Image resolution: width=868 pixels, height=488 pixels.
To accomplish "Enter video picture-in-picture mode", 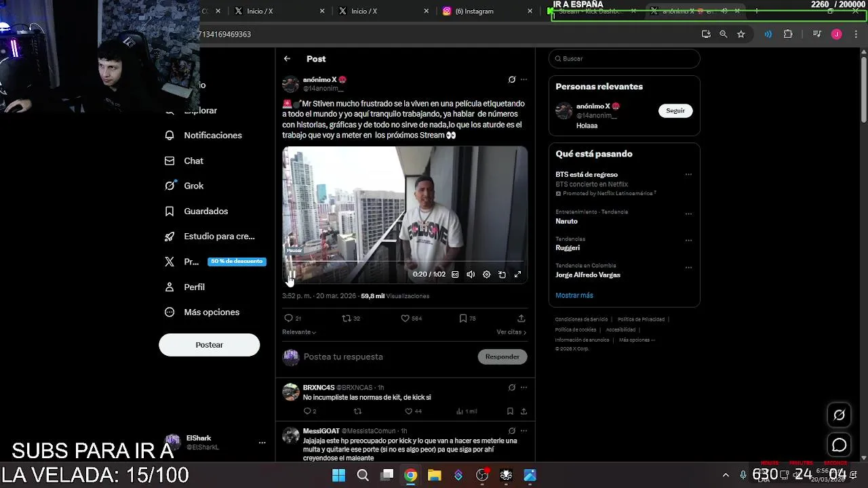I will 502,274.
